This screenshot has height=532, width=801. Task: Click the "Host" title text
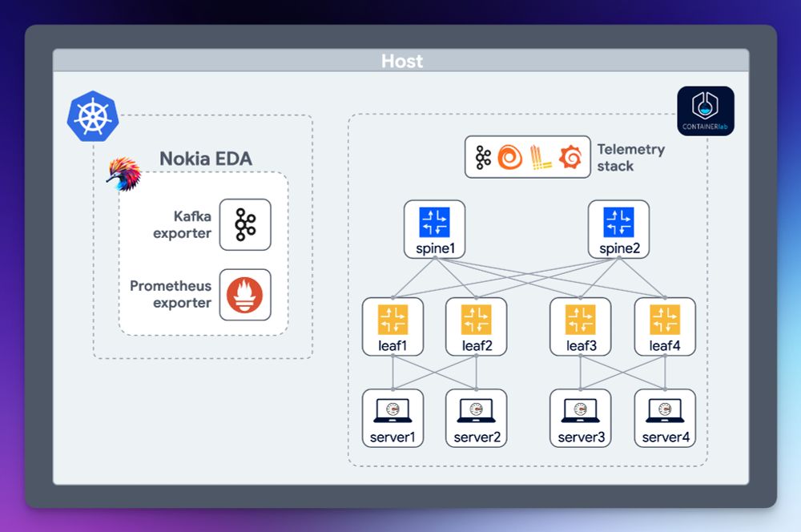[x=402, y=62]
